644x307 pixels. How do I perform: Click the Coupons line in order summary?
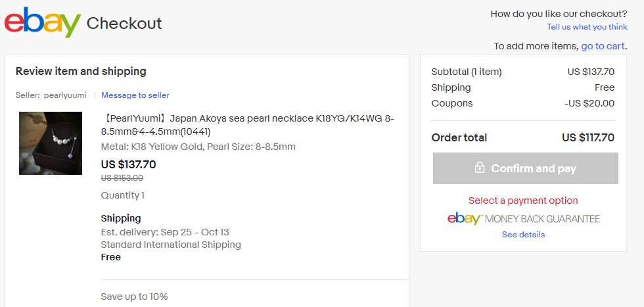click(x=523, y=103)
